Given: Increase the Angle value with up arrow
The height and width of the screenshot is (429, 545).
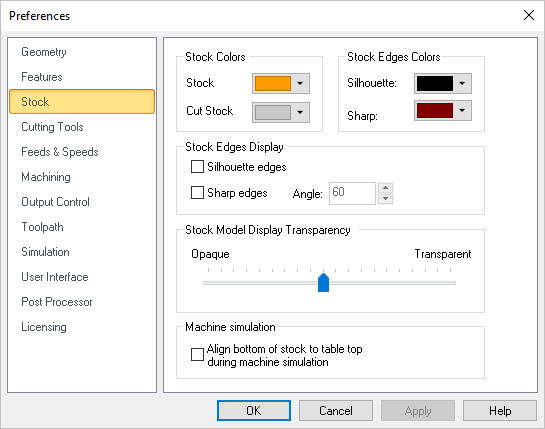Looking at the screenshot, I should [x=385, y=188].
